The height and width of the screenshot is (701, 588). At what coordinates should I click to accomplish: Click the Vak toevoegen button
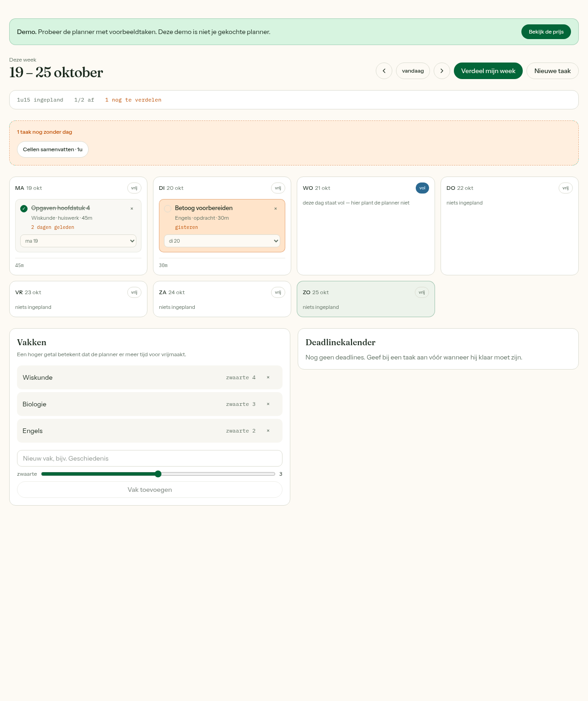150,490
